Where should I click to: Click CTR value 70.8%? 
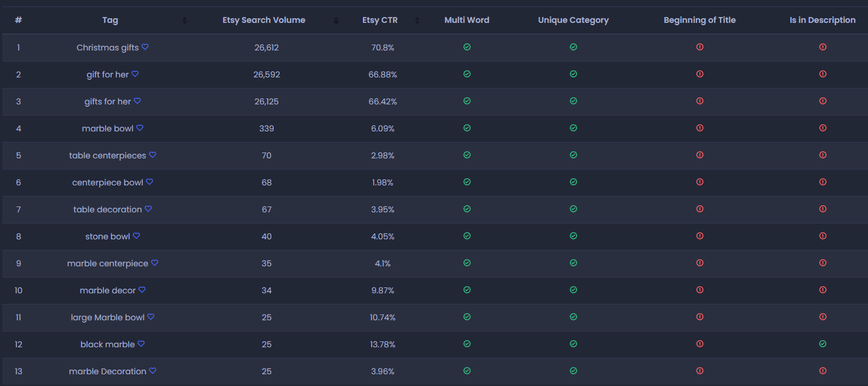click(x=383, y=48)
